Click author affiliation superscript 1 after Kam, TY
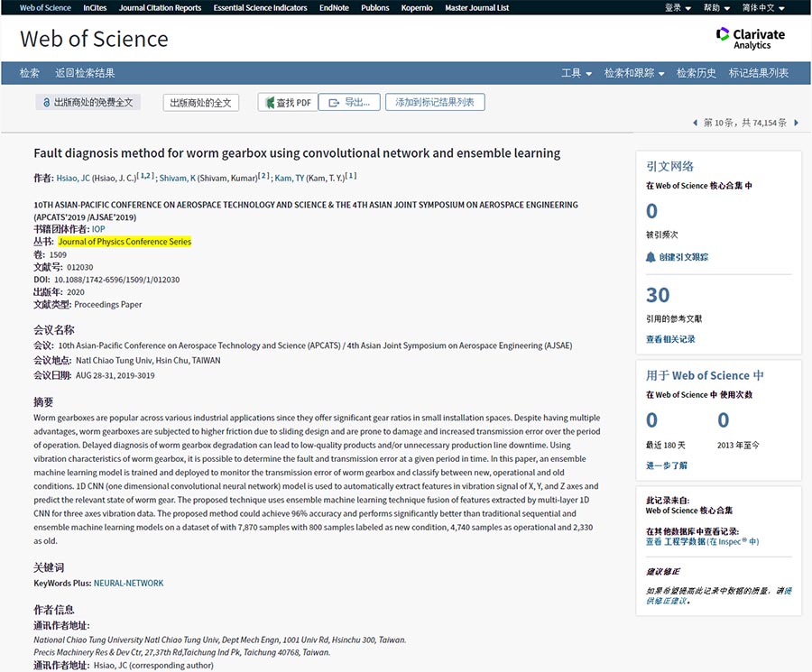Image resolution: width=812 pixels, height=672 pixels. coord(351,176)
